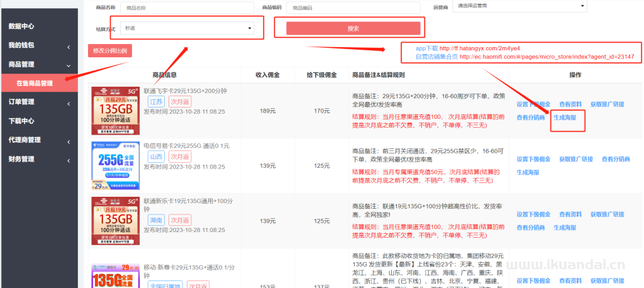
Task: Click 设置下级佣金 for 电信号易卡
Action: tap(533, 160)
